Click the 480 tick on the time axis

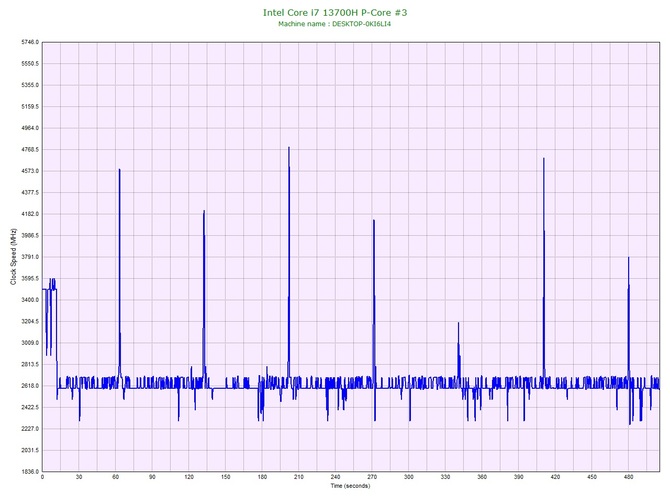point(629,477)
